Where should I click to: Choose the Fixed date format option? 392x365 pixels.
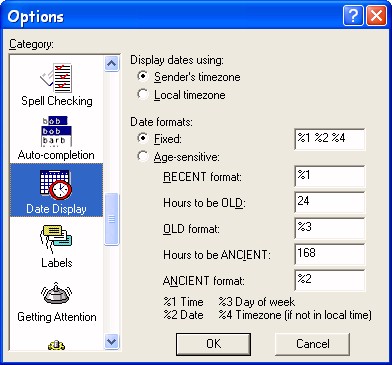(x=143, y=138)
